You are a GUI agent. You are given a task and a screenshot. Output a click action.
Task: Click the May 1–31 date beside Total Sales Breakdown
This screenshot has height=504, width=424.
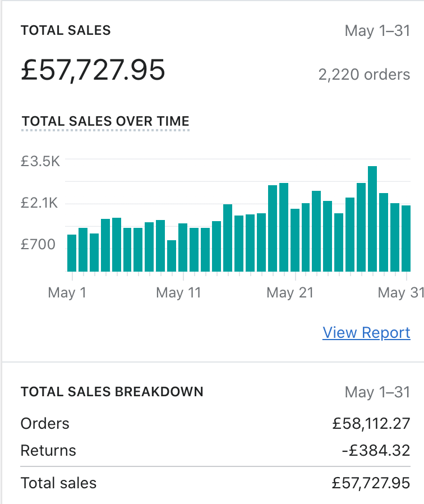pyautogui.click(x=377, y=392)
